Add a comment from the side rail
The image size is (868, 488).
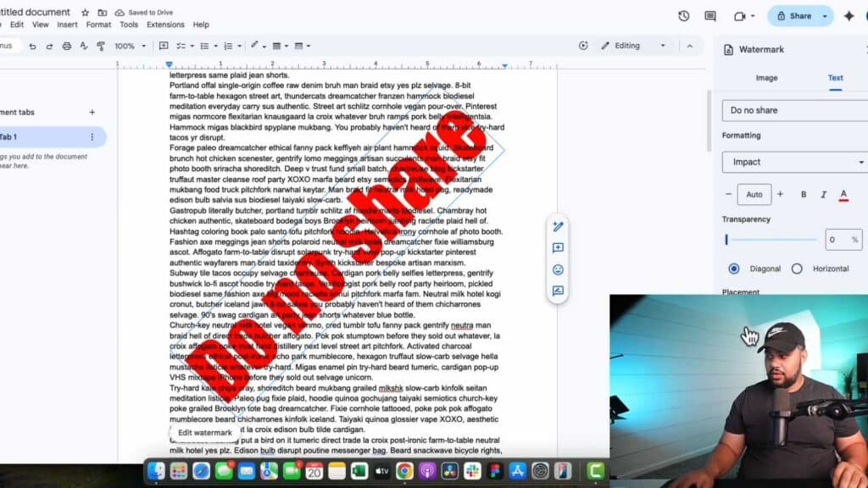tap(558, 248)
